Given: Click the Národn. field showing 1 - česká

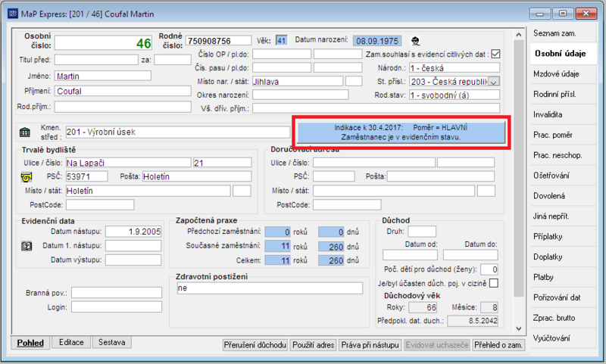Looking at the screenshot, I should [454, 68].
